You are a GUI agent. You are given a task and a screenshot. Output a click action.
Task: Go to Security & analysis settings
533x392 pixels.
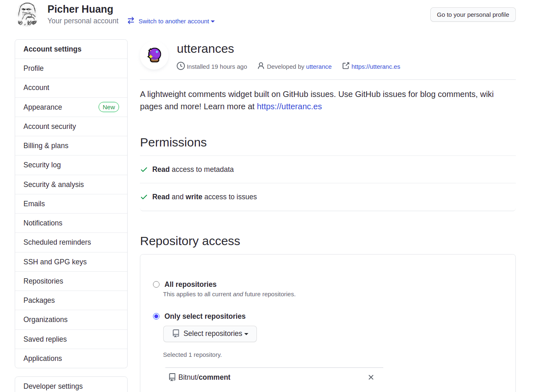click(x=71, y=185)
